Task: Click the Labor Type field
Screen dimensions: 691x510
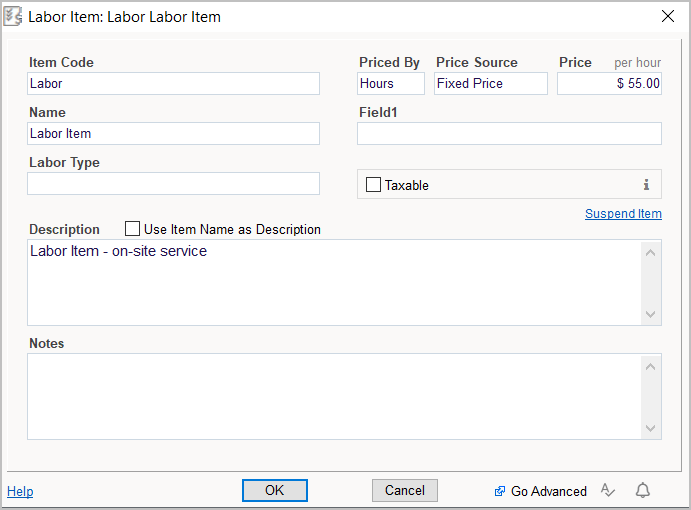Action: point(173,184)
